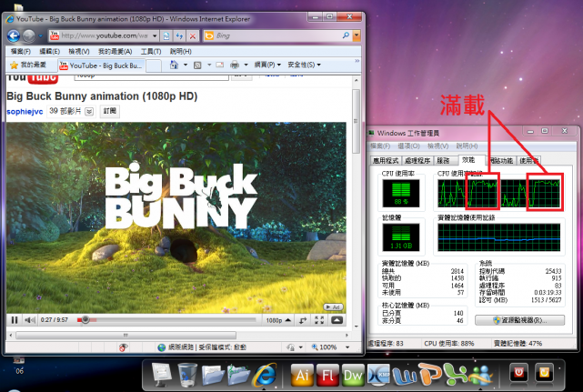Select the 效能 tab in Task Manager
Image resolution: width=583 pixels, height=392 pixels.
point(468,160)
